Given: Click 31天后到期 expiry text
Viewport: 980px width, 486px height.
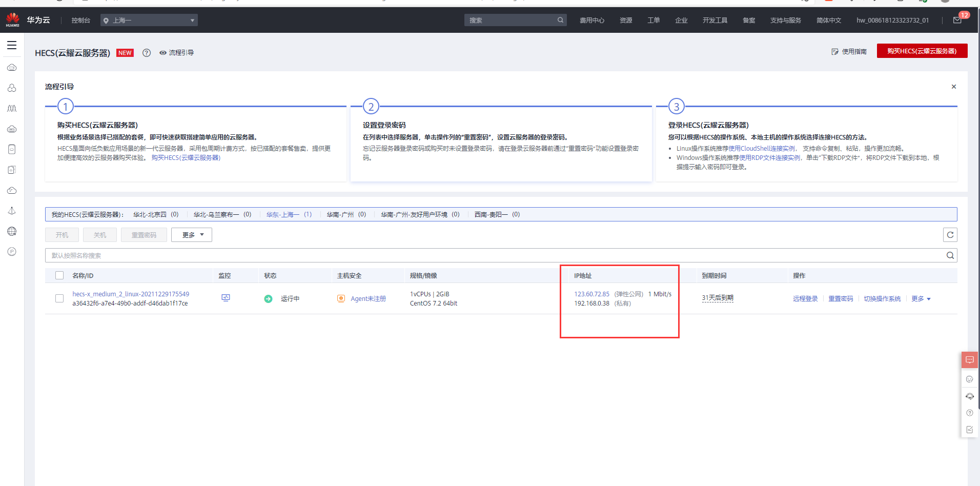Looking at the screenshot, I should pyautogui.click(x=718, y=298).
